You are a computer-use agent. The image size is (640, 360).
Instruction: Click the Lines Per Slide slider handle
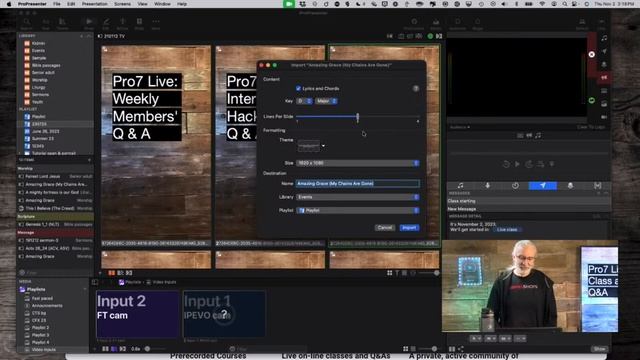(x=358, y=118)
